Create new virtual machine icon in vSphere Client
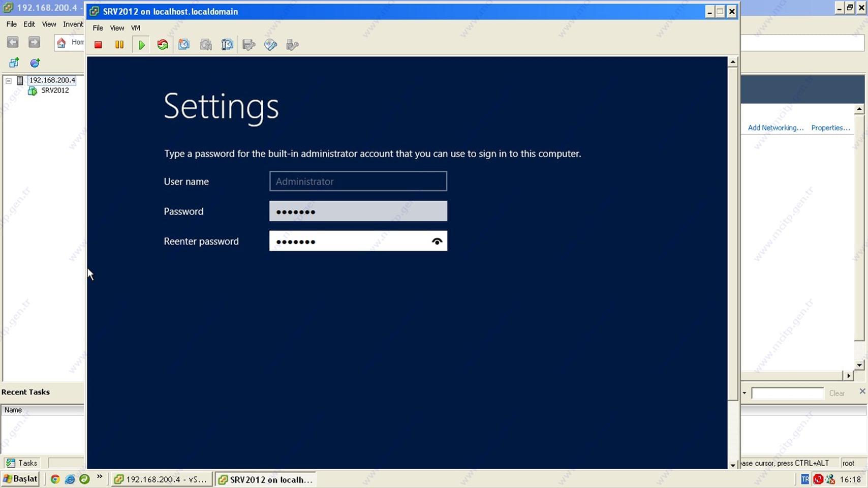Screen dimensions: 868x488 tap(14, 63)
